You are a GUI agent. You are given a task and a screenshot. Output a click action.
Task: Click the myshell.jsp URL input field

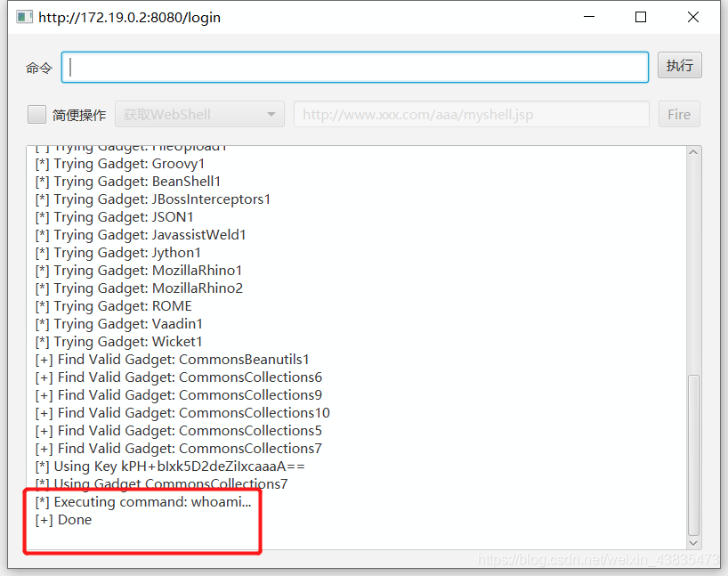471,114
